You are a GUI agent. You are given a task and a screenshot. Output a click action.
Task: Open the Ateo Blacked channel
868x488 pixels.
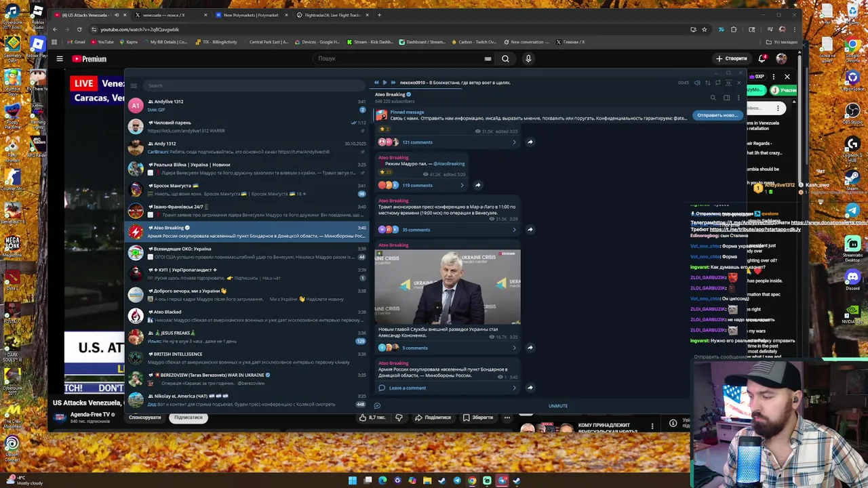(247, 315)
